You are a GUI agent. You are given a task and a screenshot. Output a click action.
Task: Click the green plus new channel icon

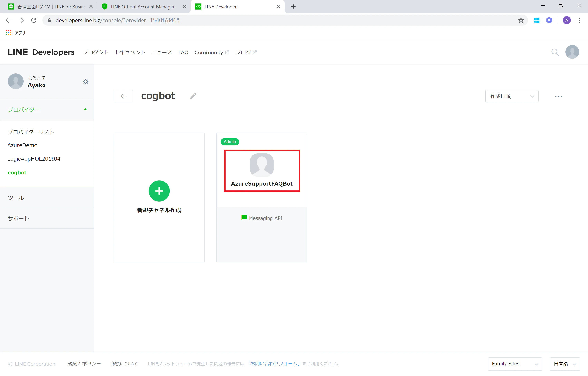tap(159, 191)
